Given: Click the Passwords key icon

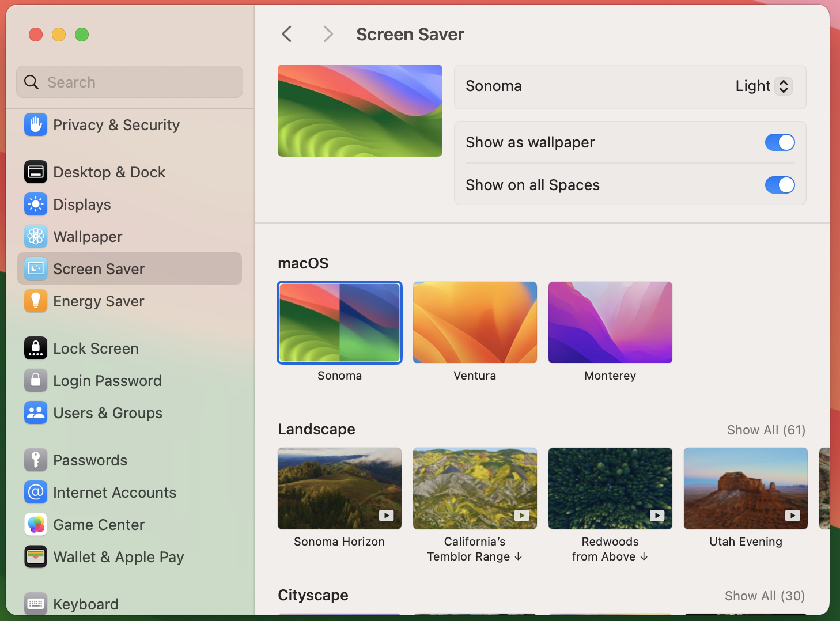Looking at the screenshot, I should 36,460.
